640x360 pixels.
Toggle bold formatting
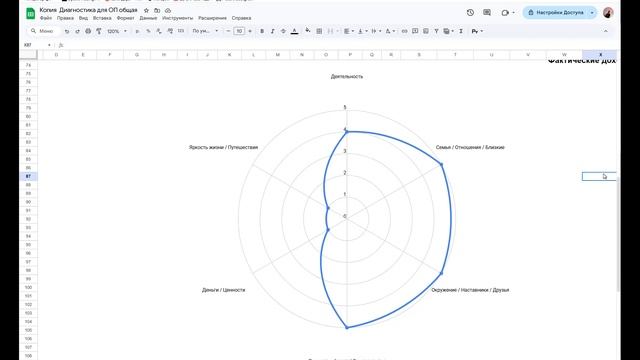point(262,31)
